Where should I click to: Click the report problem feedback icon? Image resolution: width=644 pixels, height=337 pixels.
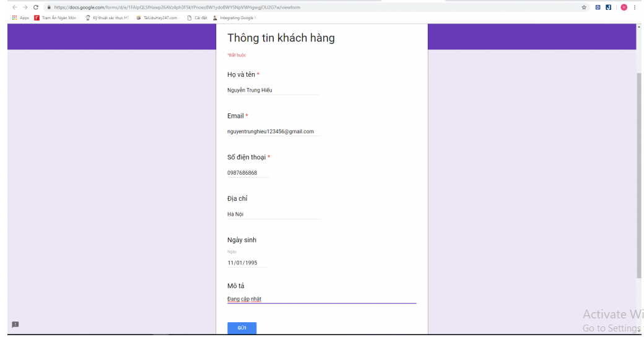pyautogui.click(x=15, y=325)
